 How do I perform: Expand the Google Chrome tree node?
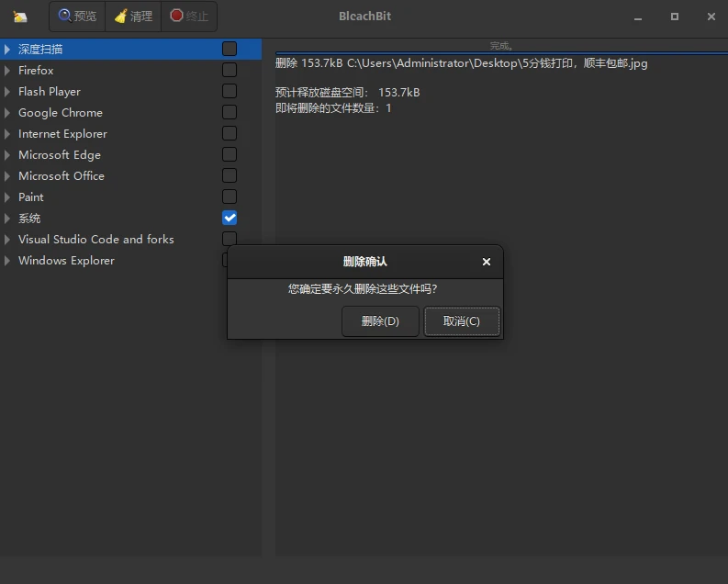pyautogui.click(x=7, y=113)
